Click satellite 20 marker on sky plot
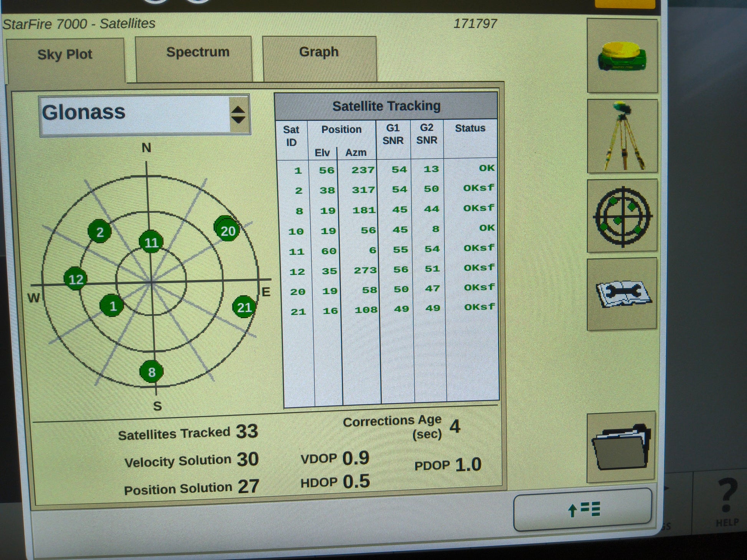The height and width of the screenshot is (560, 747). coord(227,230)
